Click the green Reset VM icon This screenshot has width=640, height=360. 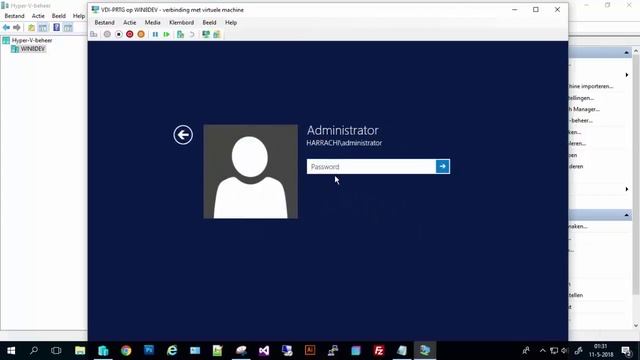(166, 35)
